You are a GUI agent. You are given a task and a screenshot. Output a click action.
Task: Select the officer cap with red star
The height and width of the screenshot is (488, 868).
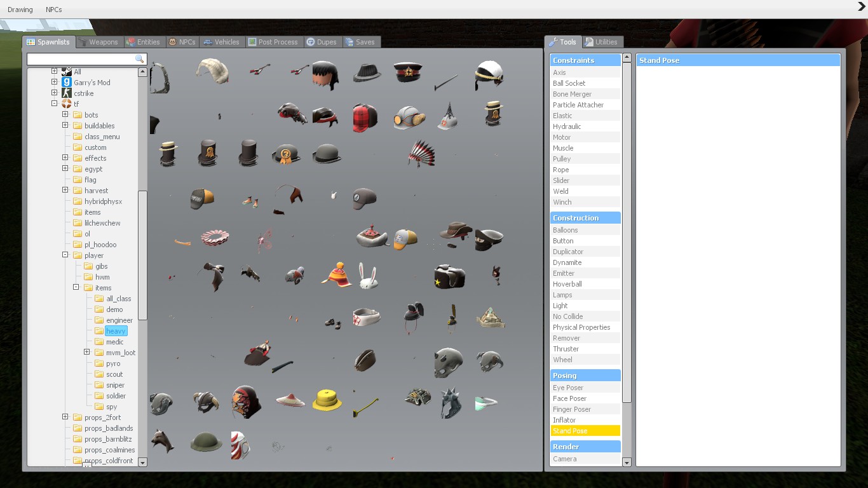(408, 74)
